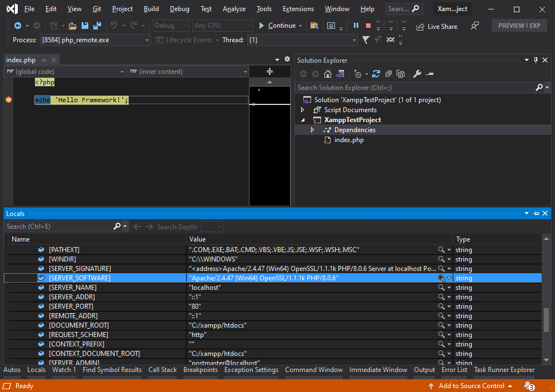Sync with Active Document in Solution Explorer
Screen dimensions: 555x392
click(376, 74)
